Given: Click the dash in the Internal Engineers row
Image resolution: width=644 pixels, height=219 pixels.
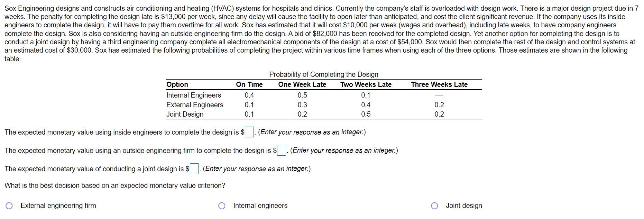Looking at the screenshot, I should point(439,95).
